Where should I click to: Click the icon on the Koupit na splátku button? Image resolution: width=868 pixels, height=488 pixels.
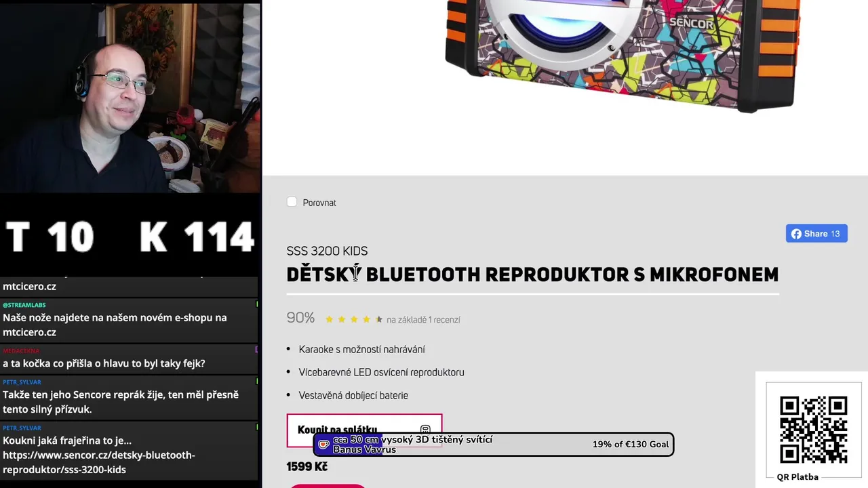(x=425, y=430)
